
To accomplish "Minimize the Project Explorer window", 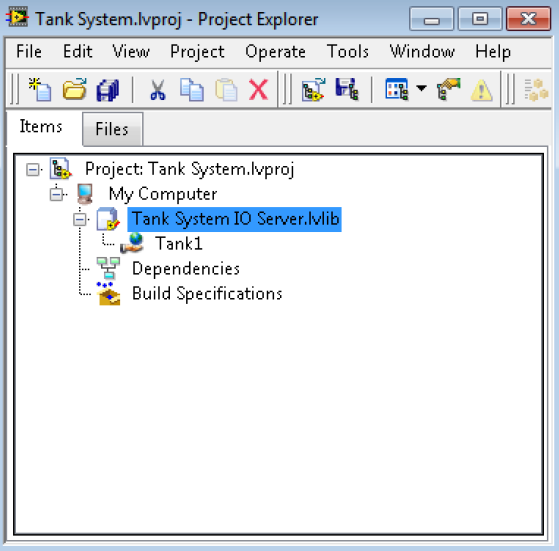I will click(x=432, y=19).
